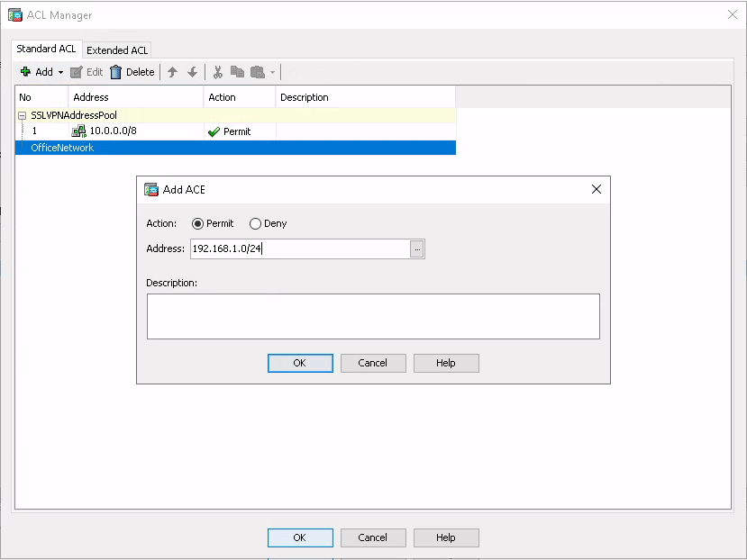Select the Permit radio button

198,223
